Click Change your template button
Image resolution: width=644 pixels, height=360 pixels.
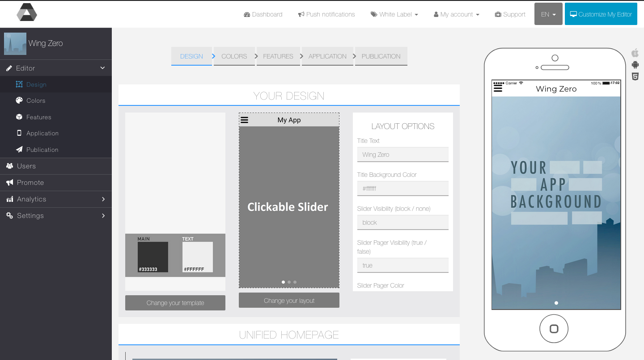tap(175, 303)
